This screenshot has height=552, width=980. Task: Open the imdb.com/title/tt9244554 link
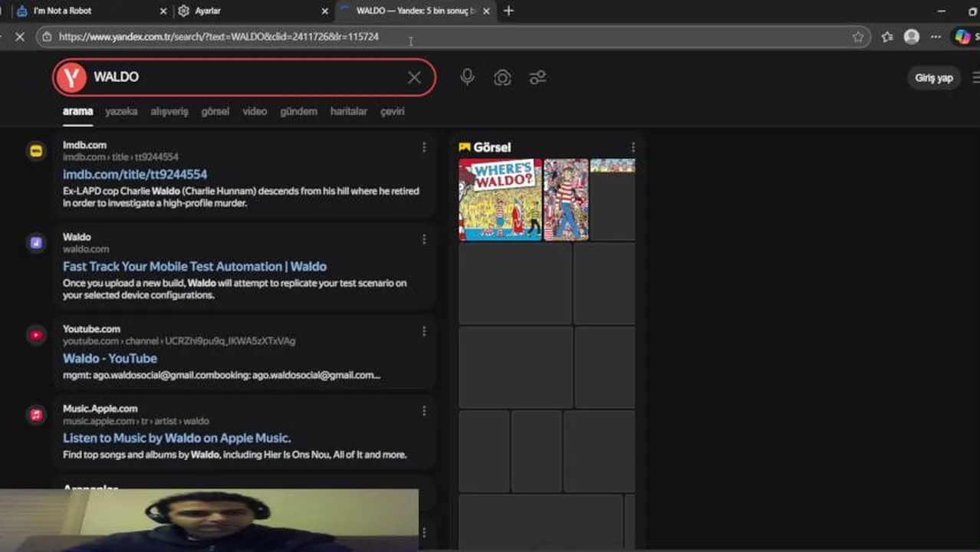click(135, 174)
